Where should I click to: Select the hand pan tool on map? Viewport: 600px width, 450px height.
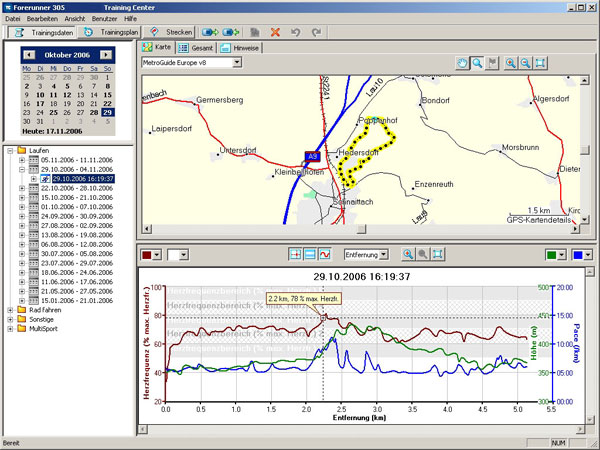coord(462,63)
